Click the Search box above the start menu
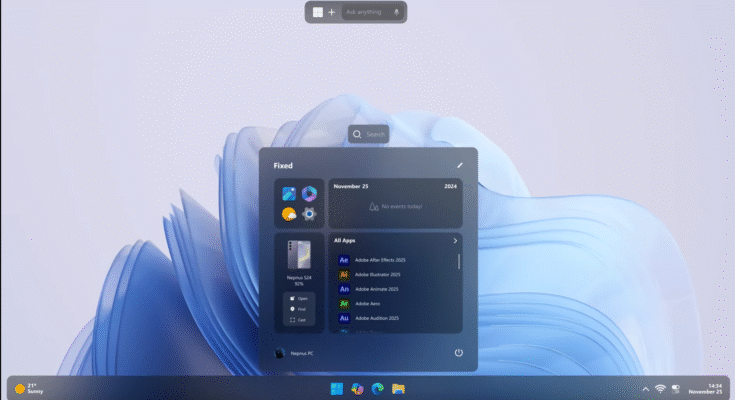Image resolution: width=735 pixels, height=400 pixels. (368, 134)
